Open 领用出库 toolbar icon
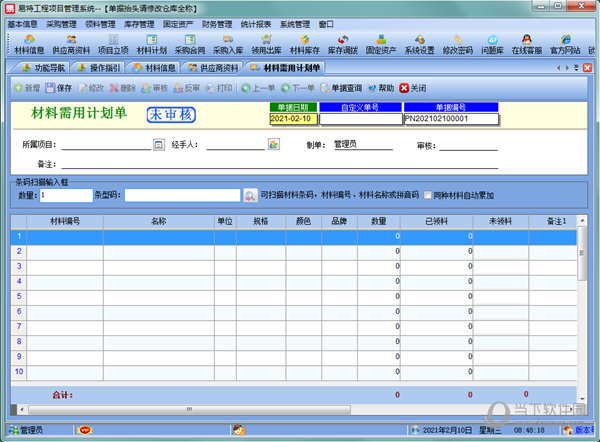The image size is (600, 442). (266, 44)
